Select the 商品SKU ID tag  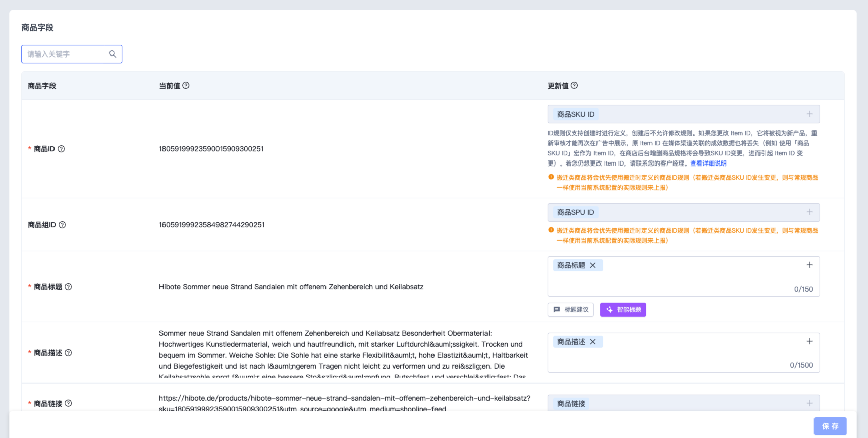[x=576, y=114]
